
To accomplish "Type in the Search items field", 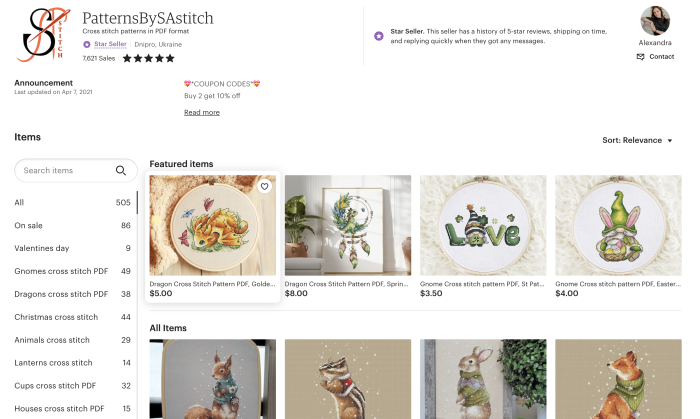I will [65, 171].
